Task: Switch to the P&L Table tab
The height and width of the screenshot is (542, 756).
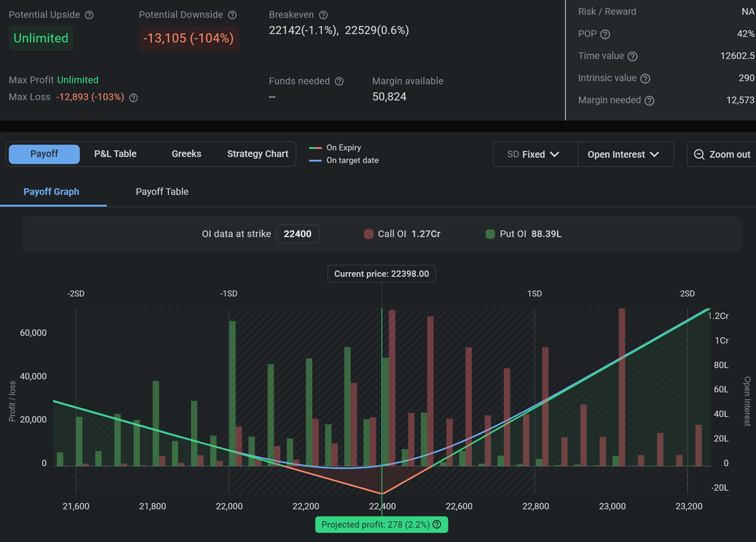Action: point(115,154)
